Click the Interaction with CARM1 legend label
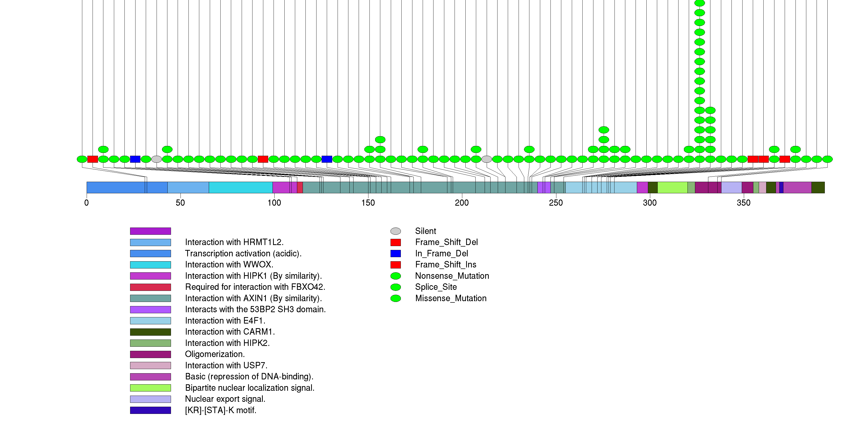Viewport: 868px width, 435px height. coord(230,332)
